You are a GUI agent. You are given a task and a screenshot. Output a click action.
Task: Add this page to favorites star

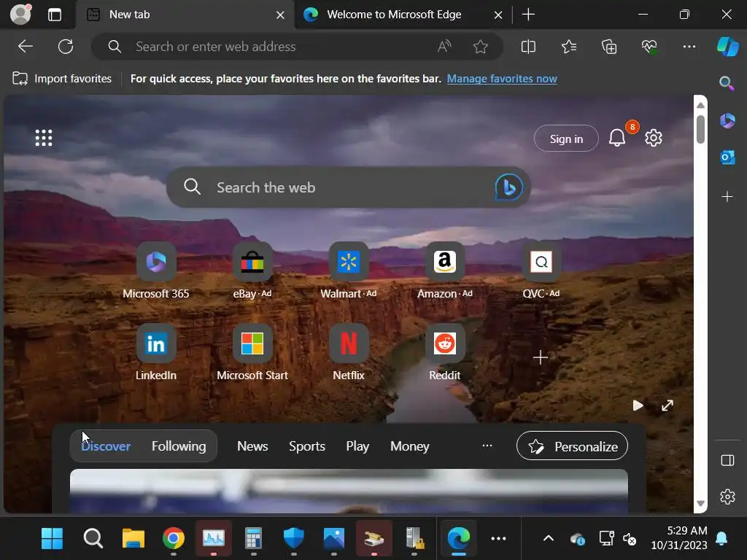[480, 47]
